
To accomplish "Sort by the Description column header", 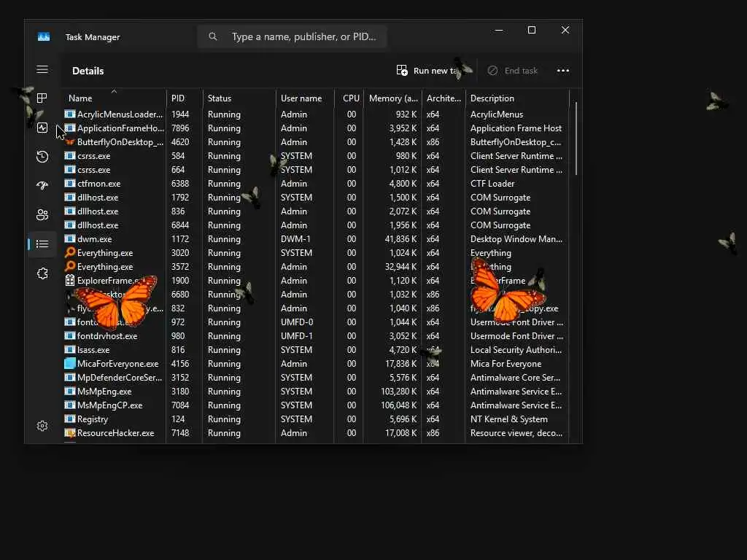I will 517,98.
